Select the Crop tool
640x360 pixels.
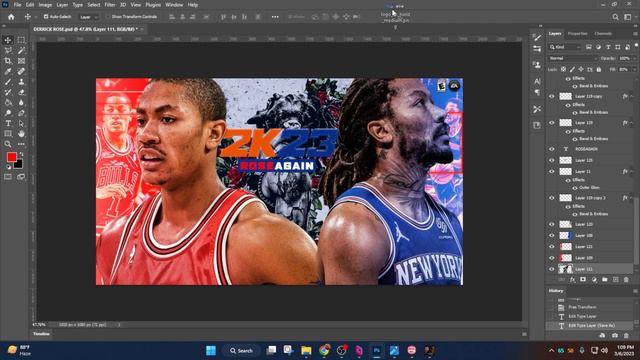[x=8, y=61]
